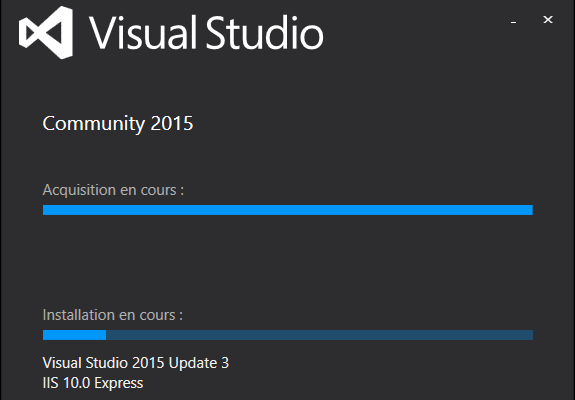Image resolution: width=575 pixels, height=400 pixels.
Task: Click the word "Acquisition" above first progress bar
Action: (79, 190)
